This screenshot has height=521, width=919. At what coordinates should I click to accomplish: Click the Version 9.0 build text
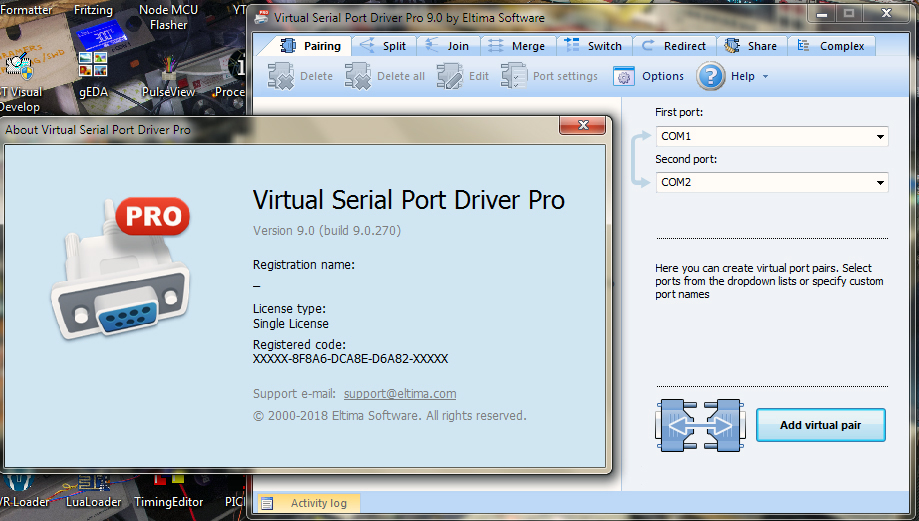[327, 231]
